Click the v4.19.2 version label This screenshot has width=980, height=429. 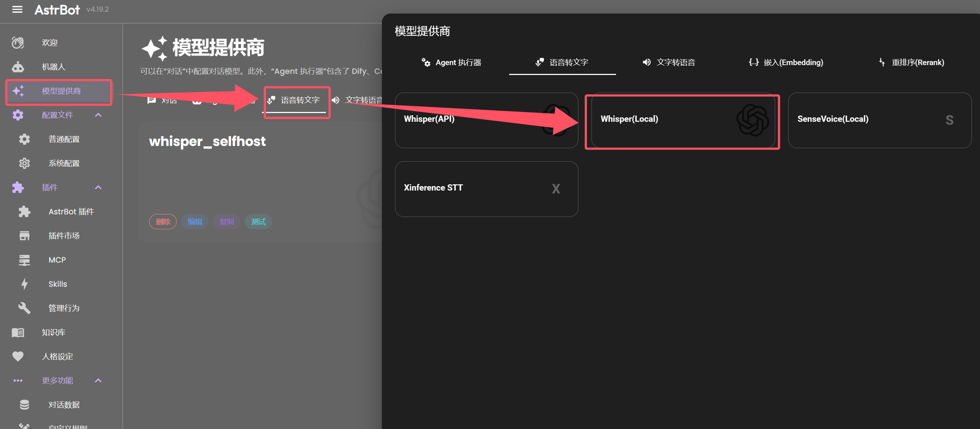coord(97,10)
